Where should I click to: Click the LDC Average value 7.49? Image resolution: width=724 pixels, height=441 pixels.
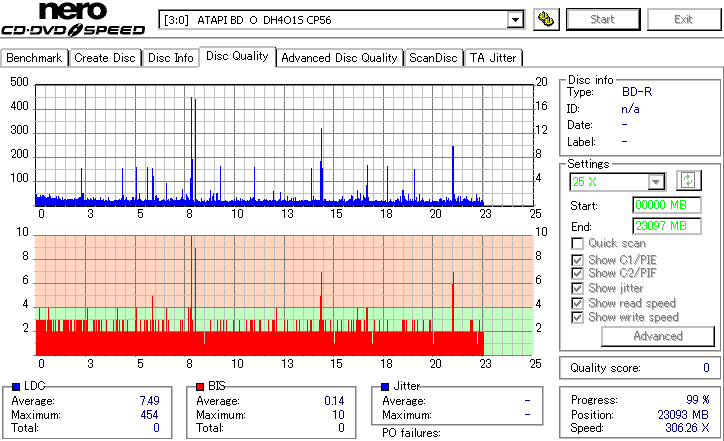[149, 401]
